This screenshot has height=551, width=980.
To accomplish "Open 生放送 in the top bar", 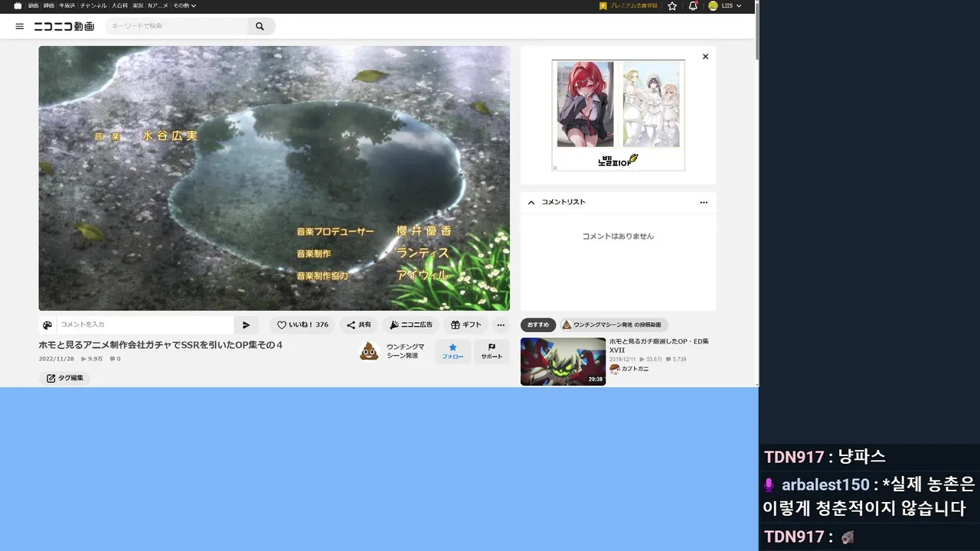I will (x=67, y=5).
